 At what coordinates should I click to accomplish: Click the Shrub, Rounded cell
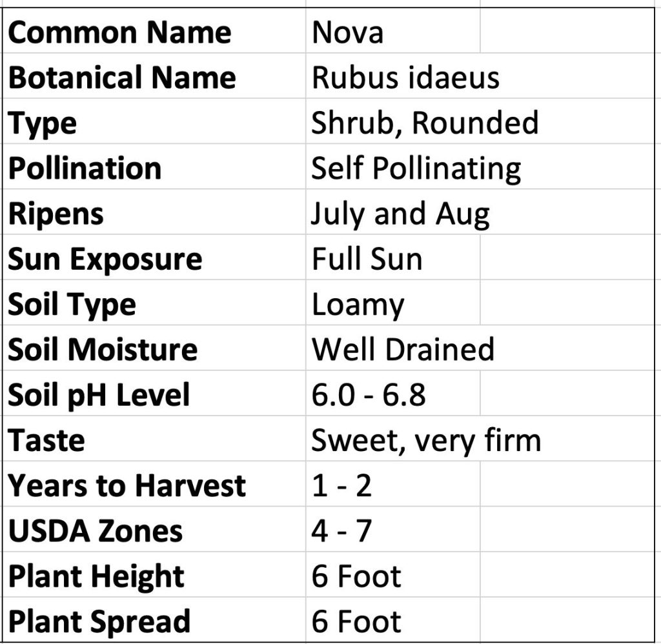coord(393,121)
